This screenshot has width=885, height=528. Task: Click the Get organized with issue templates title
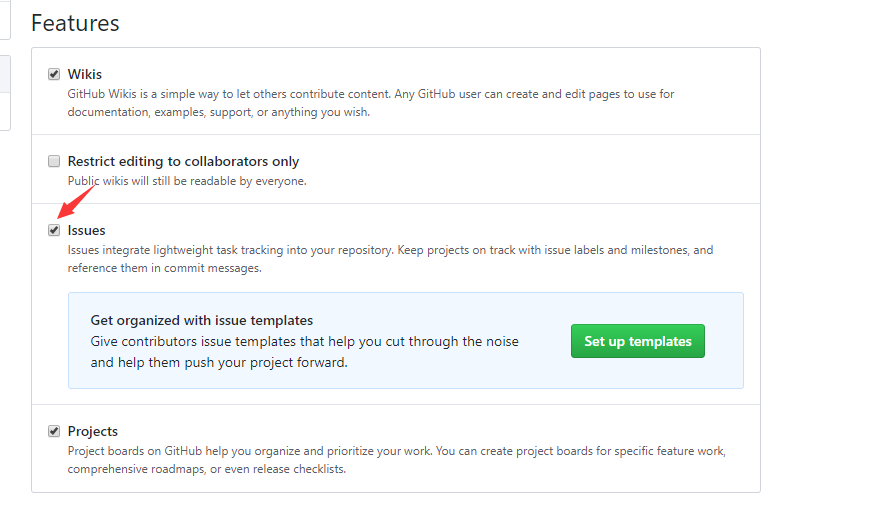click(201, 320)
